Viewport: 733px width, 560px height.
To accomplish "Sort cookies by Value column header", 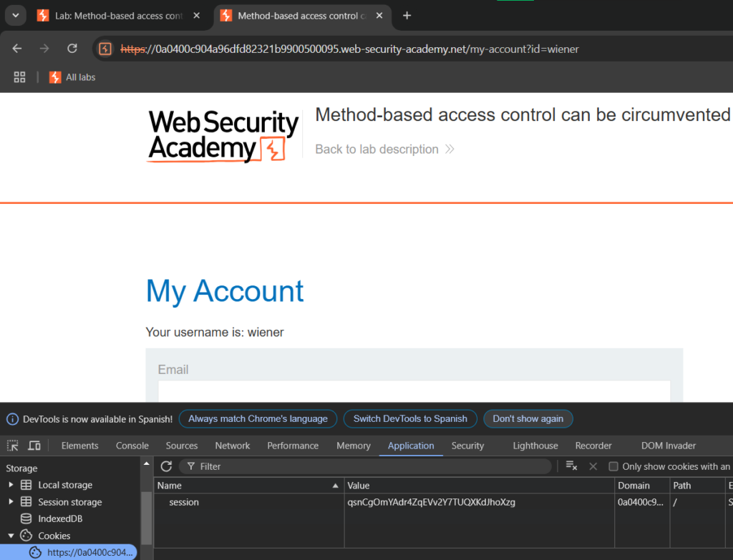I will click(x=479, y=486).
